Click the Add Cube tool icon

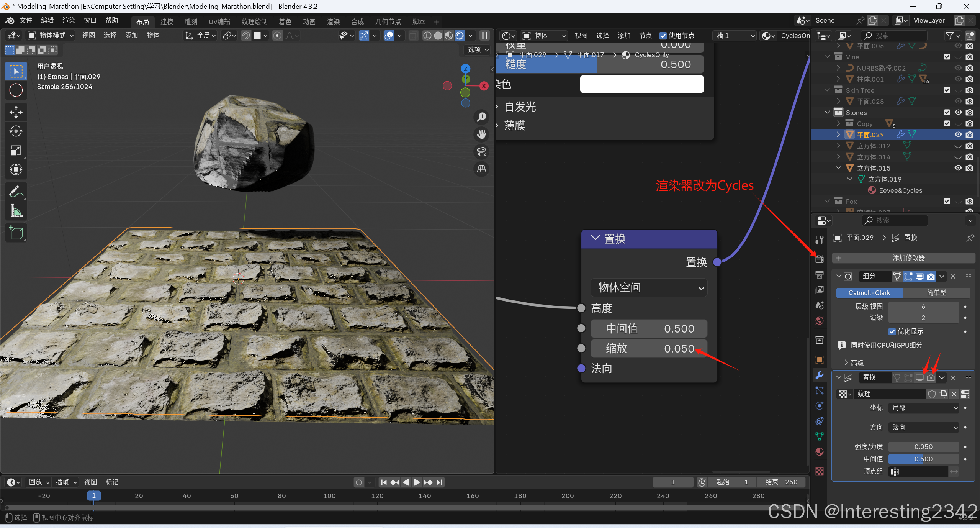point(16,233)
